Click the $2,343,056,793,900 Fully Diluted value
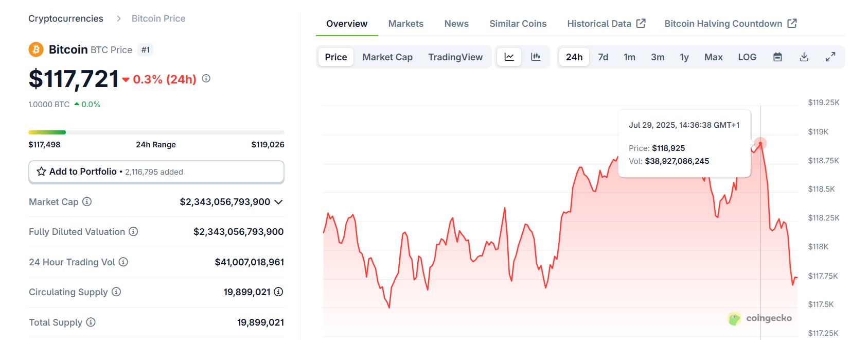 click(x=238, y=232)
